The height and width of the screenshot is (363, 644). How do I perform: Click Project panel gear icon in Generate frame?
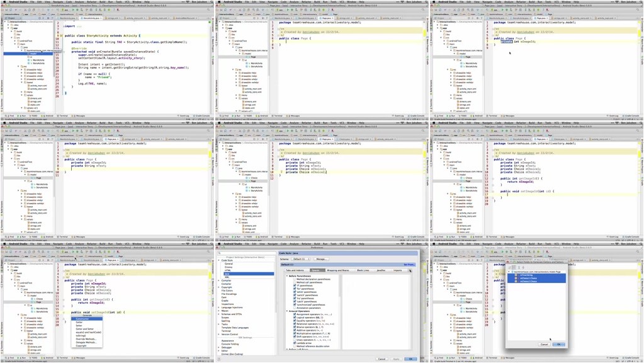(x=48, y=260)
